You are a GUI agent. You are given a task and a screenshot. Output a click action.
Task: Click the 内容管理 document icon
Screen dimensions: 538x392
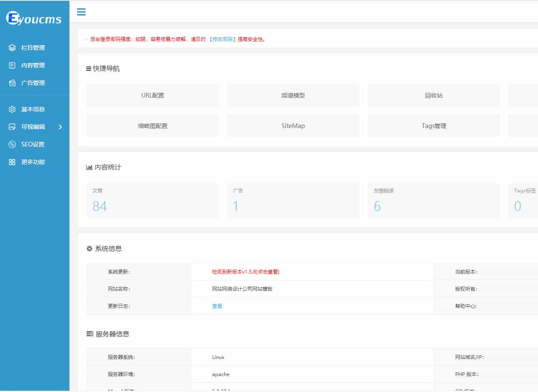[12, 65]
